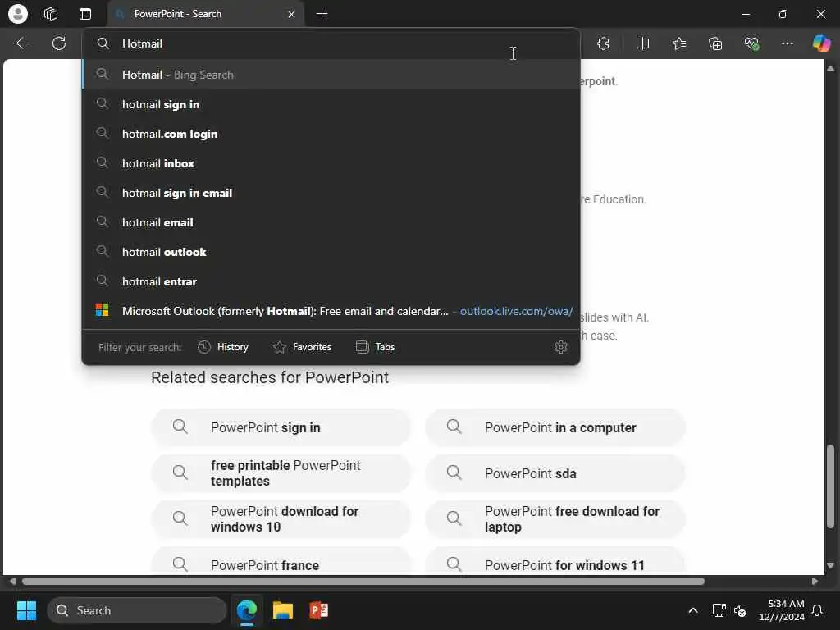Open the Favorites star list icon
The height and width of the screenshot is (630, 840).
[x=679, y=44]
